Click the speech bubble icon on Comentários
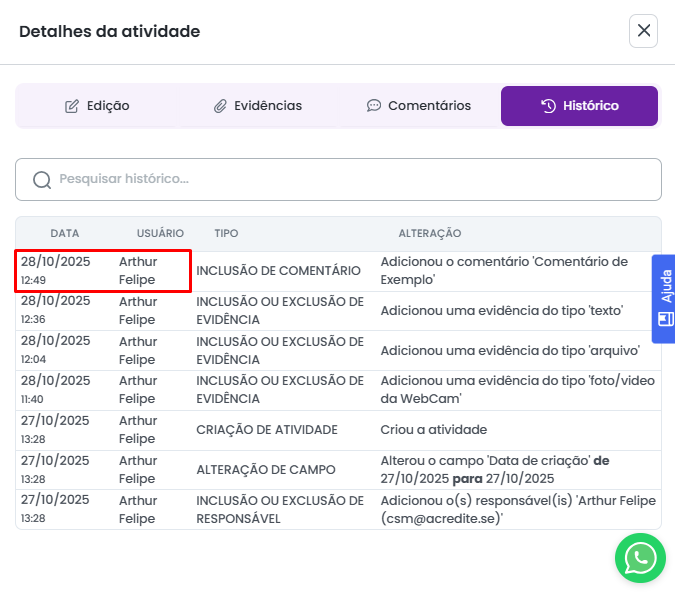 pos(374,106)
